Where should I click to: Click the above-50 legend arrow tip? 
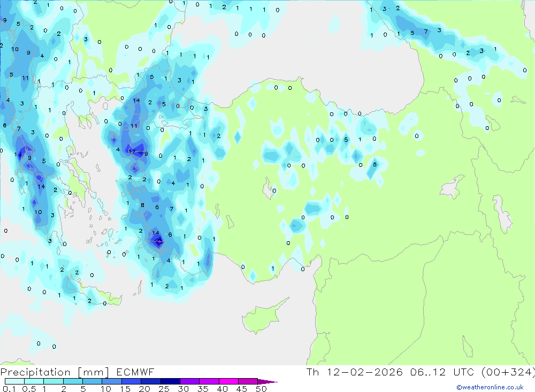click(267, 381)
